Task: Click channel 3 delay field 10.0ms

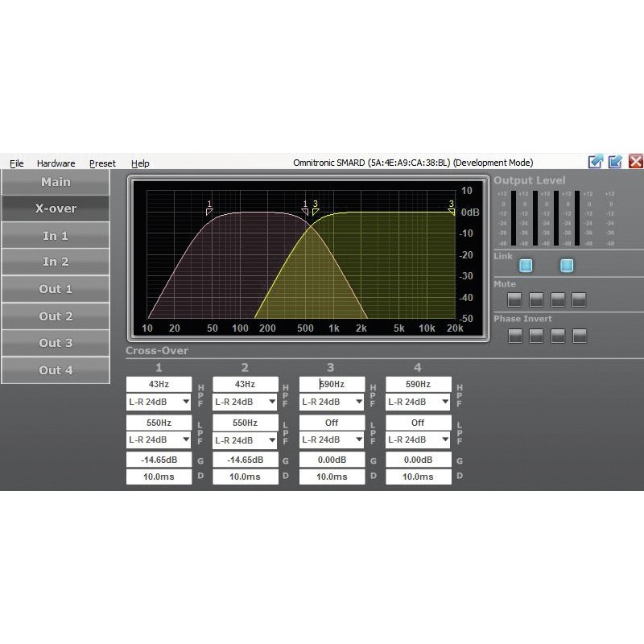Action: coord(332,477)
